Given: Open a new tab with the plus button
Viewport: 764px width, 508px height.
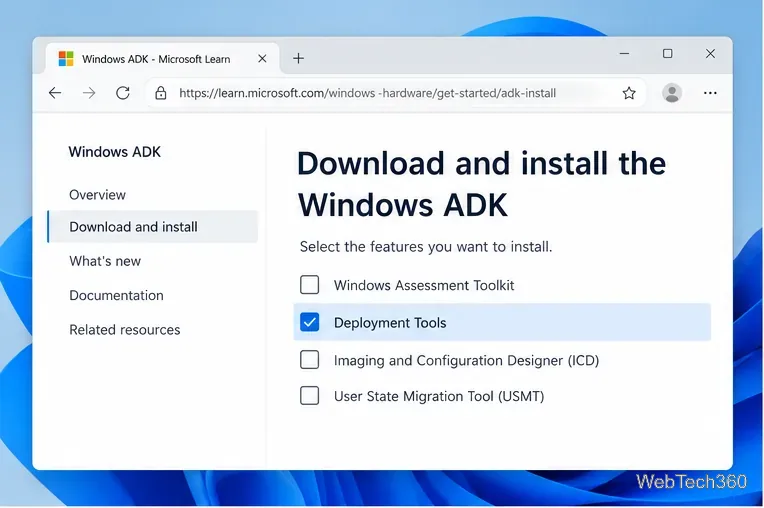Looking at the screenshot, I should point(298,58).
